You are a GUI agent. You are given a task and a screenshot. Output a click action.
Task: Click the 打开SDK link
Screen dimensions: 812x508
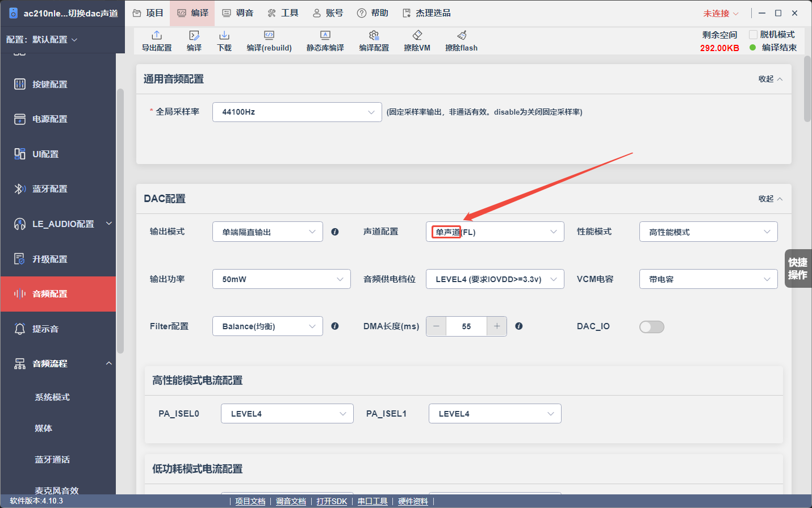332,501
